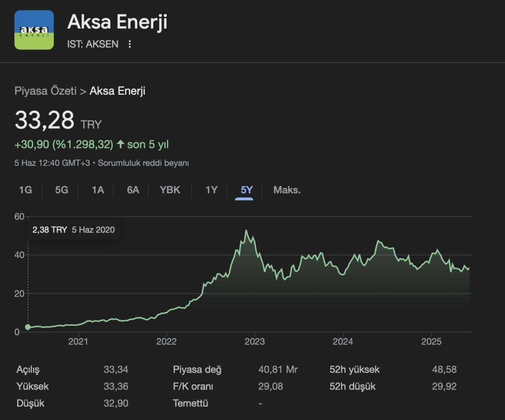Click the Aksa Enerji breadcrumb text

click(x=117, y=91)
